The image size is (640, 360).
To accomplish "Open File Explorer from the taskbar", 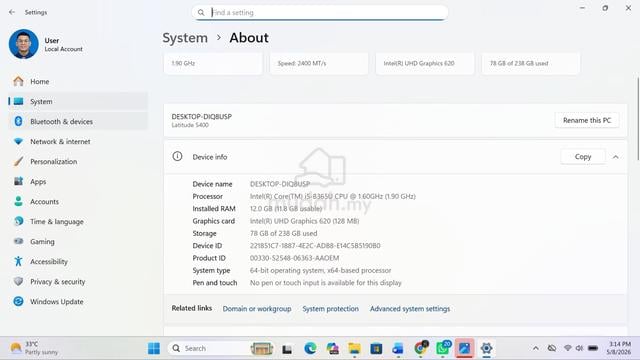I will click(354, 348).
